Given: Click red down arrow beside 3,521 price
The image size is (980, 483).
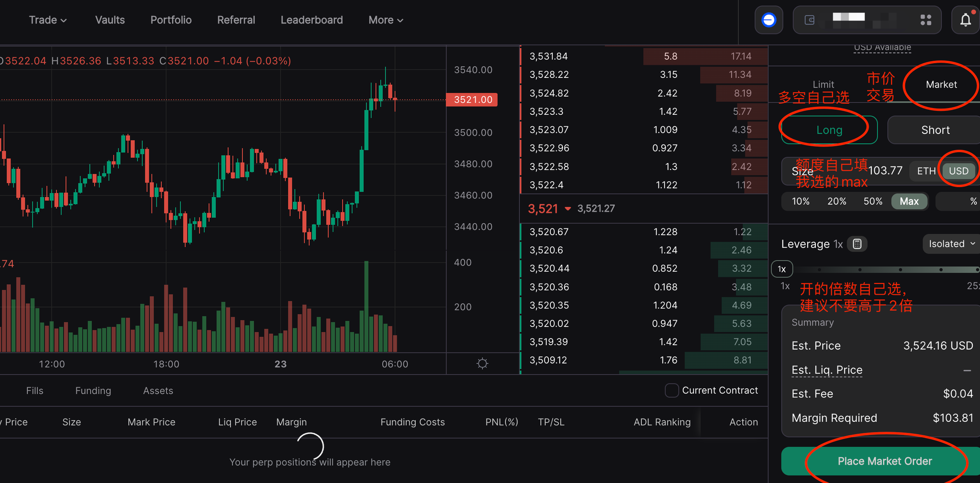Looking at the screenshot, I should click(x=568, y=209).
